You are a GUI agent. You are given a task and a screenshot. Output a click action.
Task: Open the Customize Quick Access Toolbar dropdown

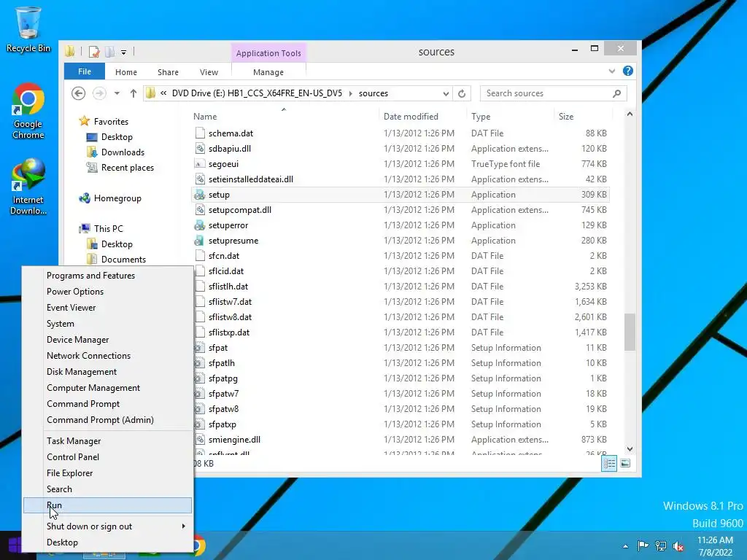coord(123,52)
